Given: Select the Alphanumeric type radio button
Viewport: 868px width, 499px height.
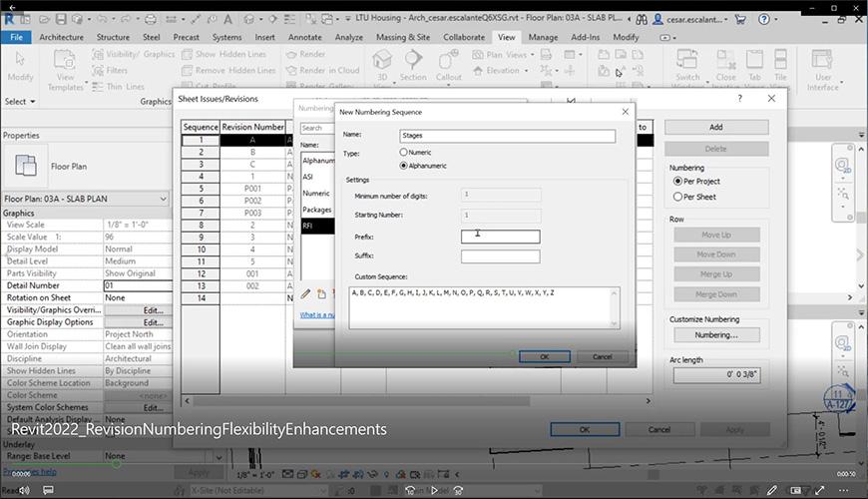Looking at the screenshot, I should [x=403, y=166].
